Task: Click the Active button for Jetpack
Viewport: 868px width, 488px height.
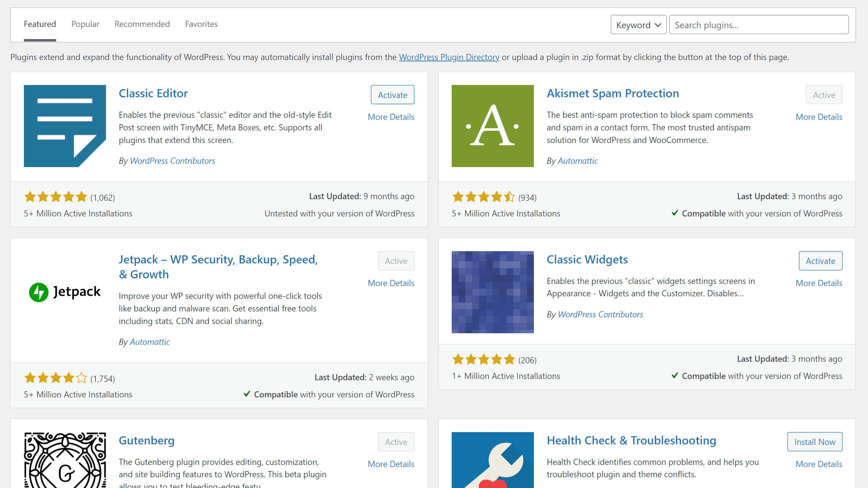Action: [x=396, y=261]
